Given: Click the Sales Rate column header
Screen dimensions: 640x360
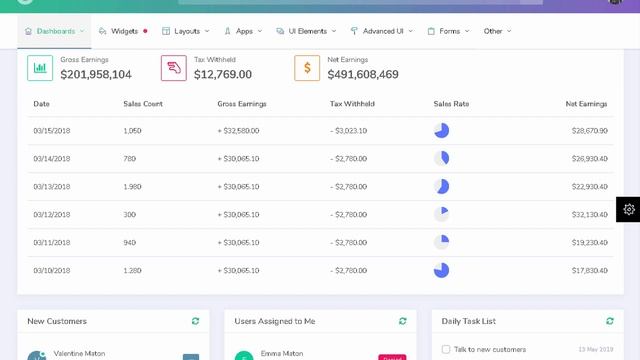Looking at the screenshot, I should click(451, 104).
